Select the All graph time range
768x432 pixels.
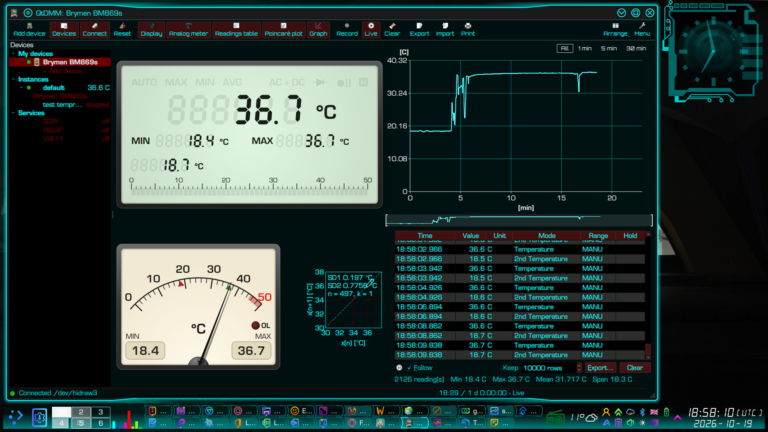(x=564, y=48)
